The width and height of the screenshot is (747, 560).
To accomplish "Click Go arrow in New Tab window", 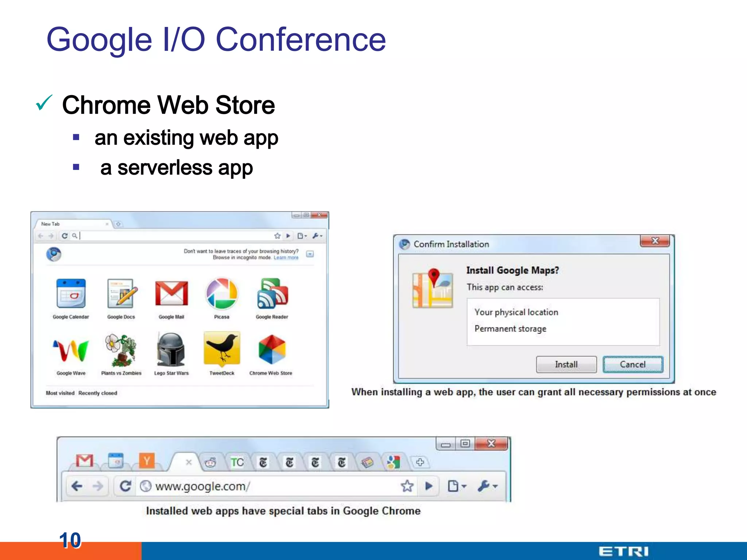I will pos(288,236).
